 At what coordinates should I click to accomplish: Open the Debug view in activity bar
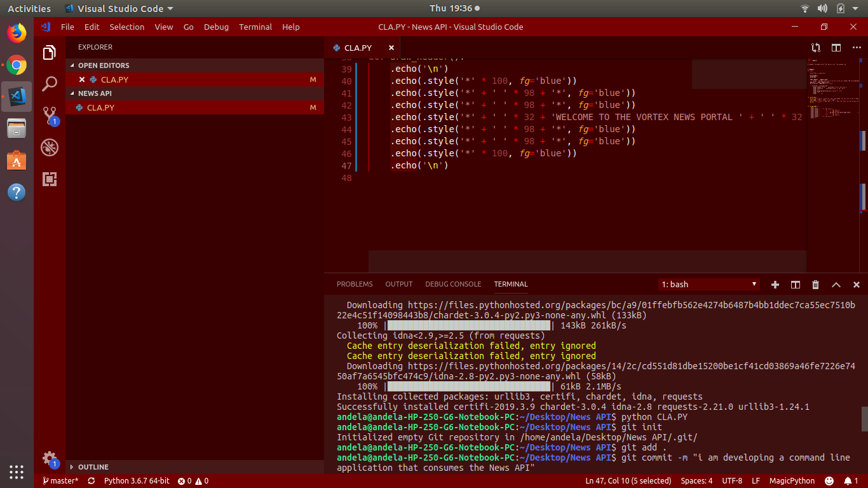pyautogui.click(x=50, y=147)
